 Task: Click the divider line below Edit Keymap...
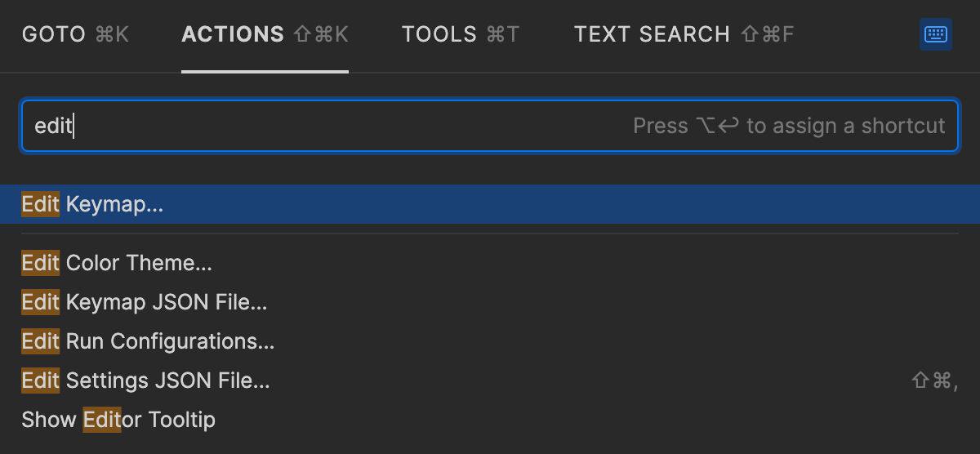pyautogui.click(x=490, y=234)
